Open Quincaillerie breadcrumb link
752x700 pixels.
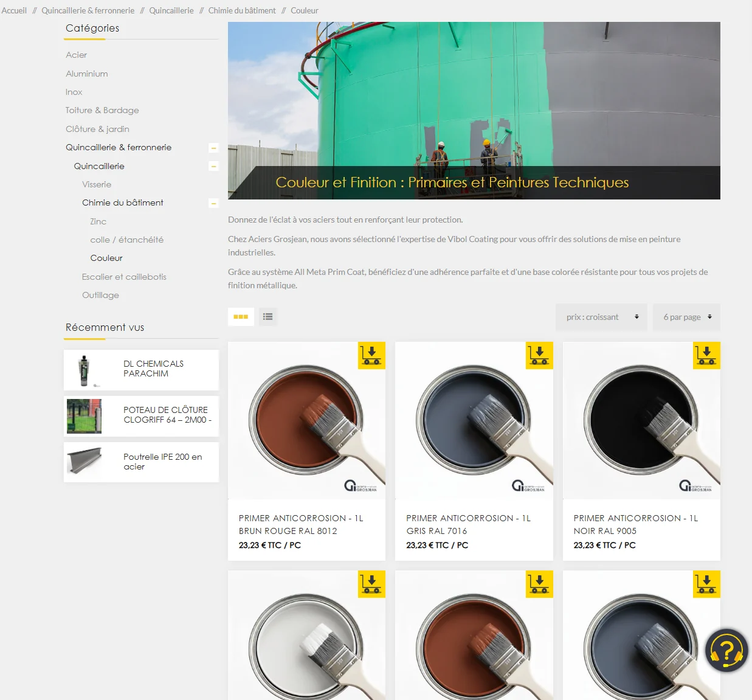tap(171, 10)
